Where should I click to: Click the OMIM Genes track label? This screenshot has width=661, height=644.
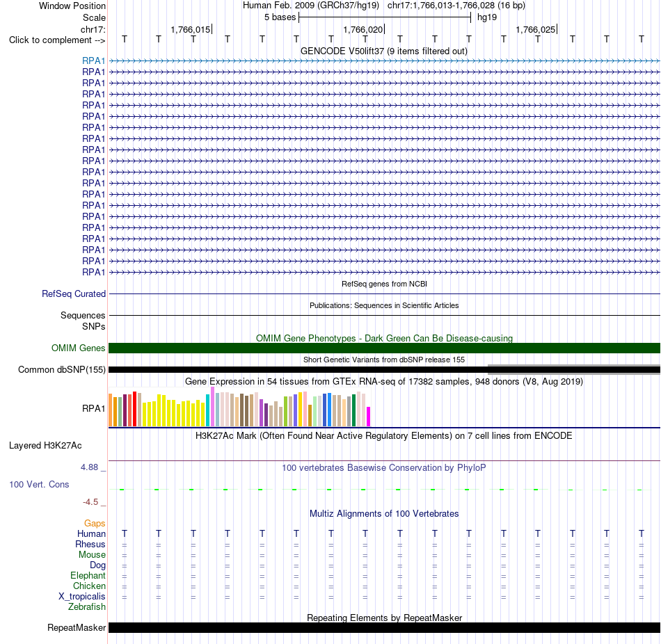79,348
